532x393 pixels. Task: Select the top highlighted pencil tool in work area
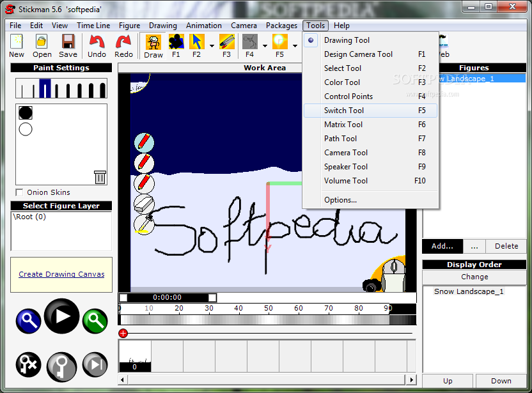pos(145,143)
